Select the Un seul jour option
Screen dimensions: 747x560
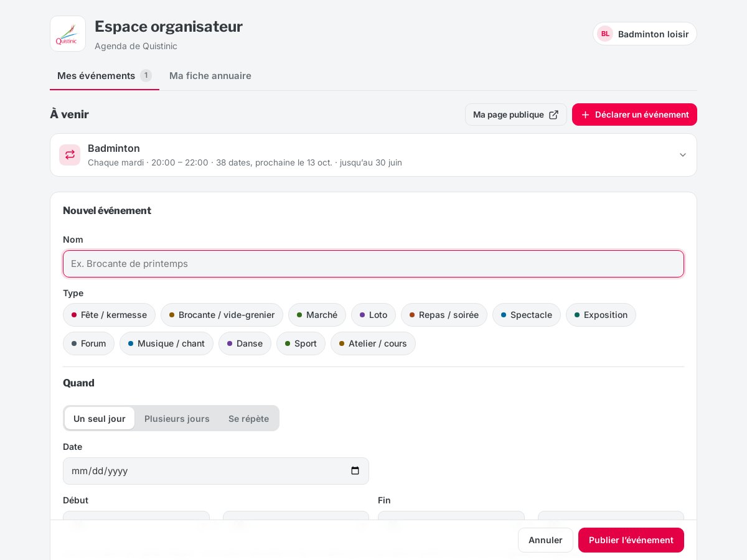tap(100, 418)
